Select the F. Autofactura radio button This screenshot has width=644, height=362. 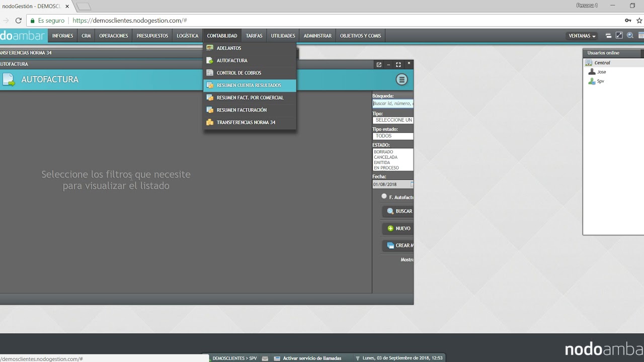click(384, 197)
